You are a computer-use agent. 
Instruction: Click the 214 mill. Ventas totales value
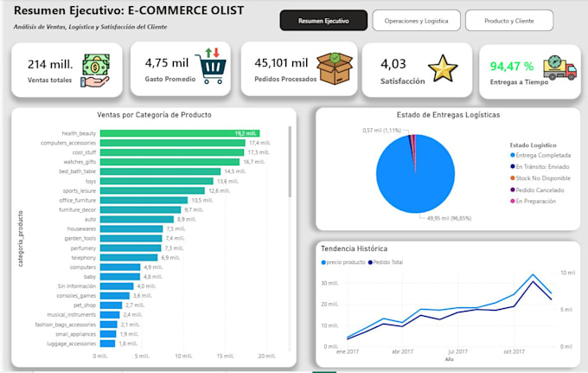50,64
